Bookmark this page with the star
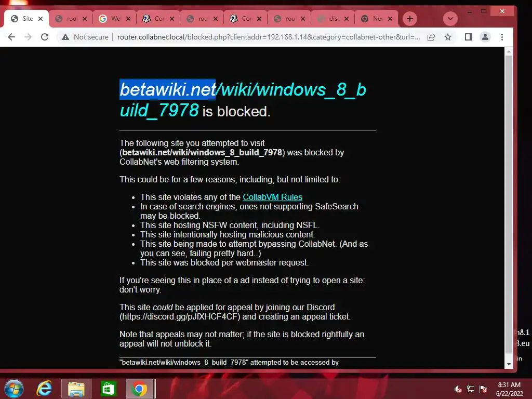The image size is (532, 399). pyautogui.click(x=448, y=37)
